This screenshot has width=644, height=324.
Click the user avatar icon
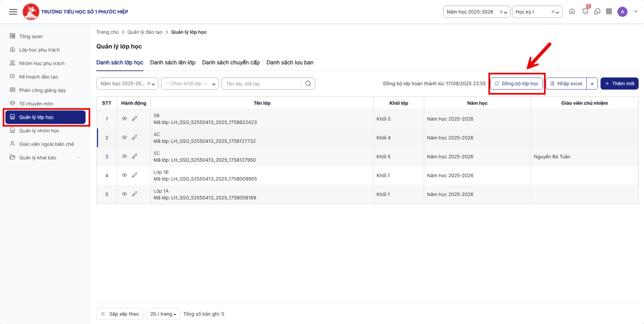tap(622, 12)
